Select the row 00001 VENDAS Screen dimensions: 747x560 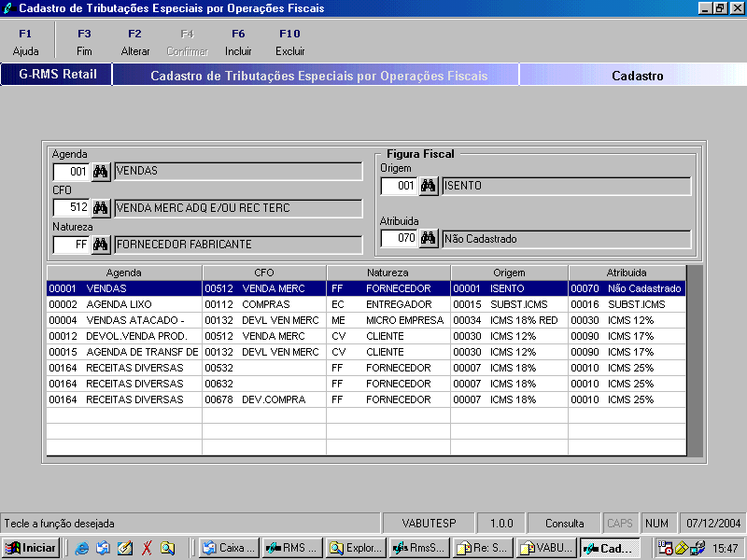click(x=366, y=288)
